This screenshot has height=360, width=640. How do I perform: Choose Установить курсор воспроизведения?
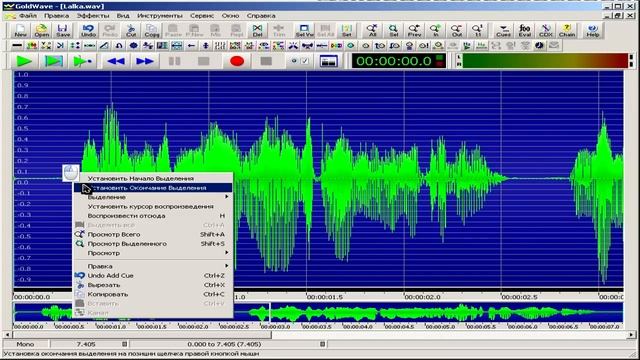(153, 207)
